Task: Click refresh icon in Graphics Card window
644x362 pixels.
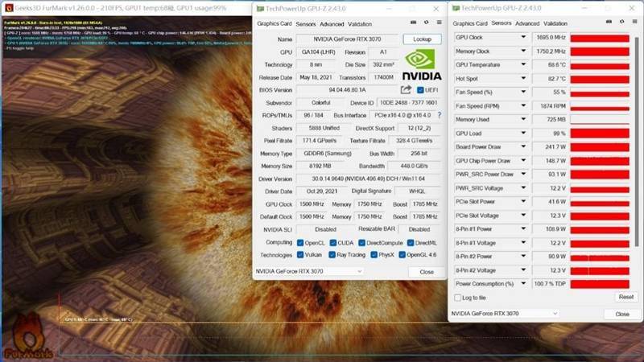Action: point(427,23)
